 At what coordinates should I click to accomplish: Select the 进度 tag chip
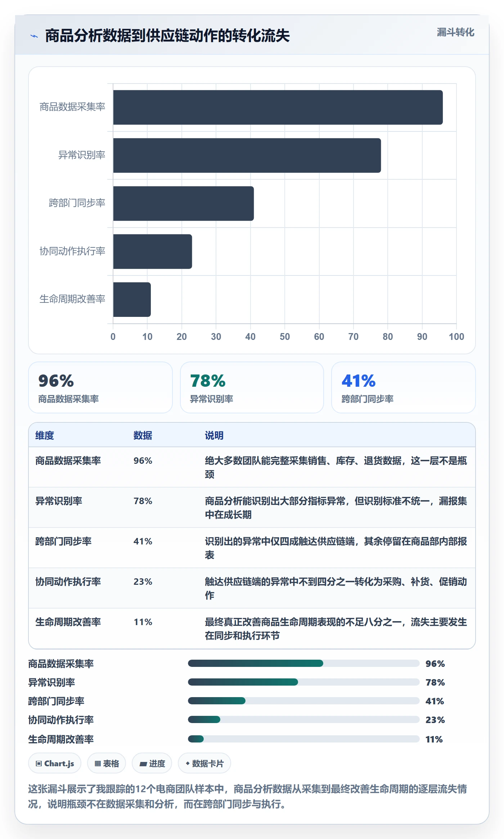click(x=152, y=763)
